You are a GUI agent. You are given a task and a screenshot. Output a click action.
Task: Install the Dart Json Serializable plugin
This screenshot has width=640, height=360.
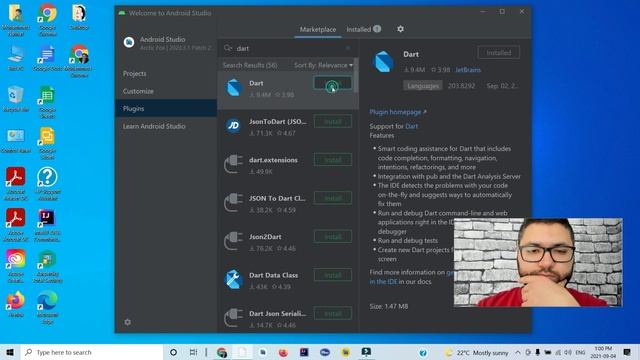point(333,313)
